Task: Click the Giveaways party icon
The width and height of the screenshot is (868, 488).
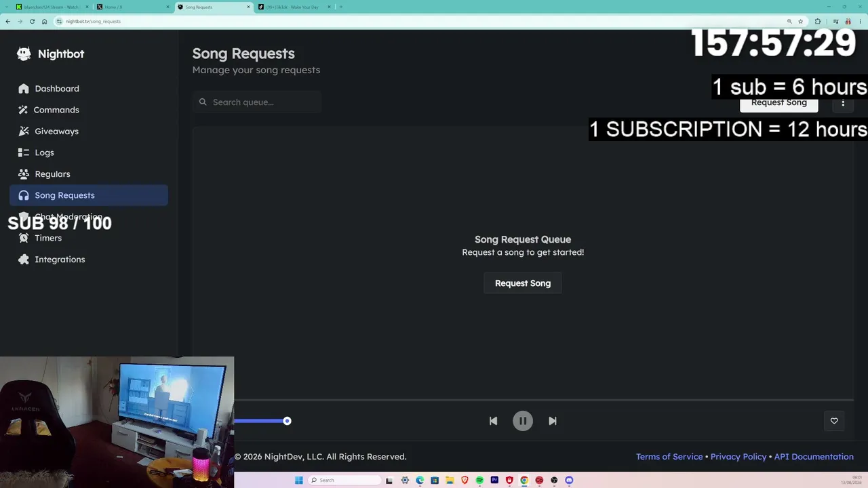Action: coord(24,131)
